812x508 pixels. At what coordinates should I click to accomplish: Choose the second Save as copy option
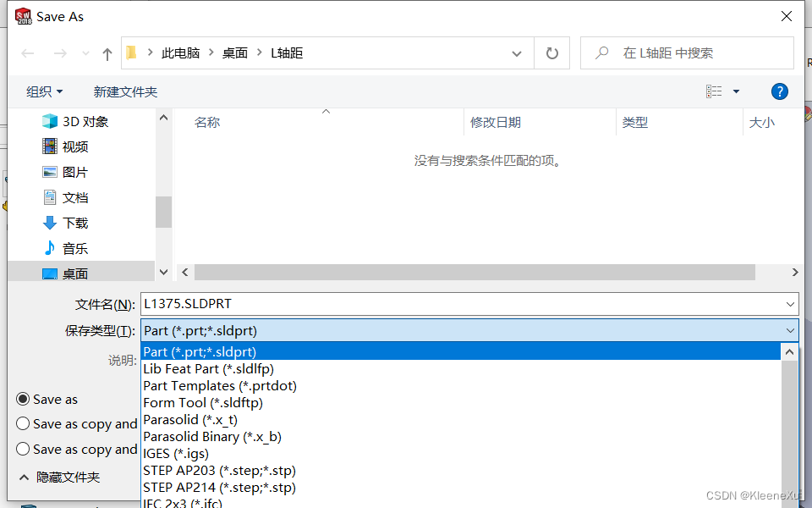coord(24,449)
